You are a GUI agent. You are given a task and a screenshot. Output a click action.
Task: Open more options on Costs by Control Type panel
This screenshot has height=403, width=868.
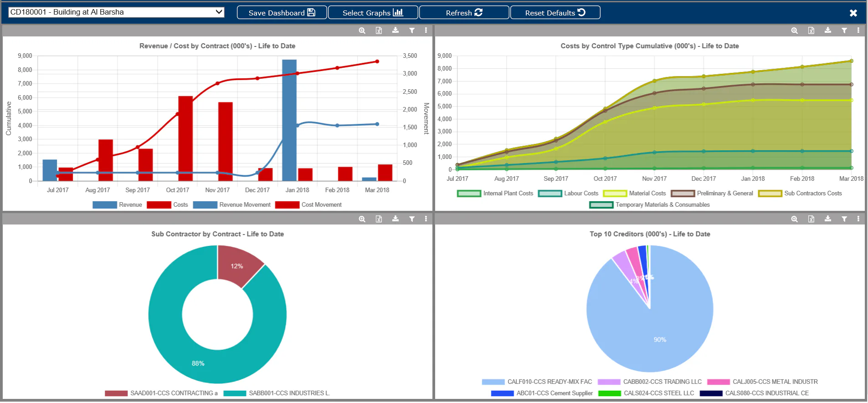click(x=858, y=31)
